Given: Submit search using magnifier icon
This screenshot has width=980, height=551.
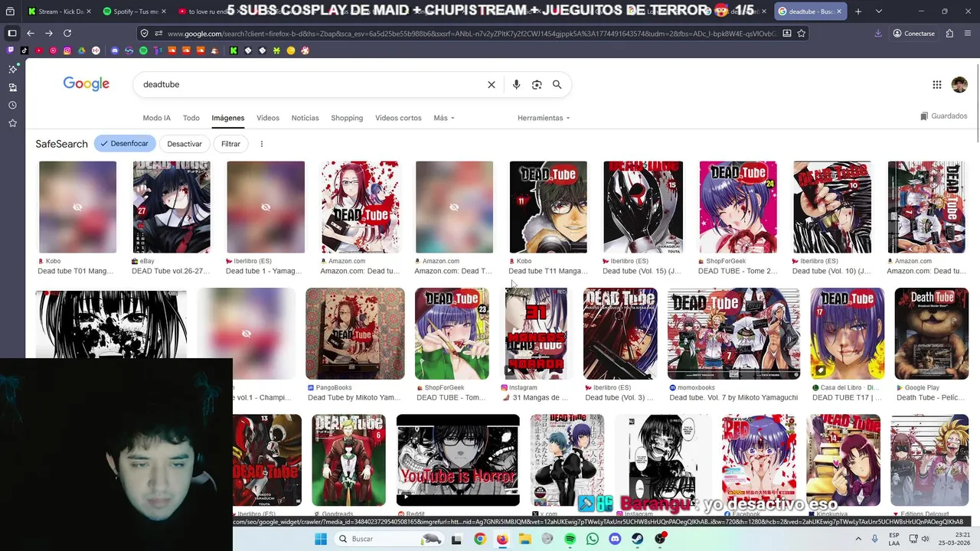Looking at the screenshot, I should point(557,84).
